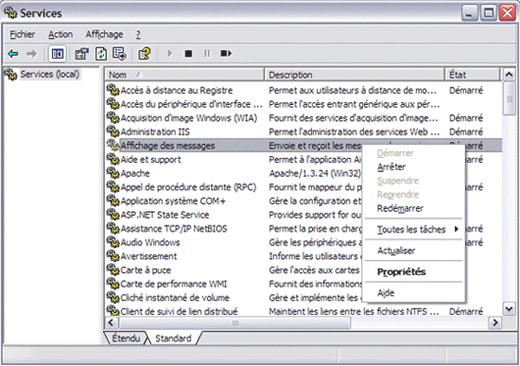Switch to the Standard tab

click(x=173, y=338)
